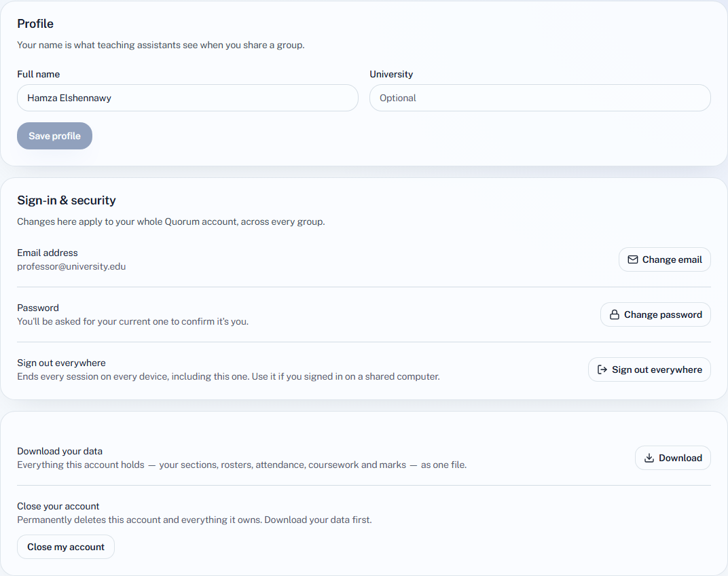The height and width of the screenshot is (576, 728).
Task: Click text 'Everything this account holds'
Action: pyautogui.click(x=81, y=465)
